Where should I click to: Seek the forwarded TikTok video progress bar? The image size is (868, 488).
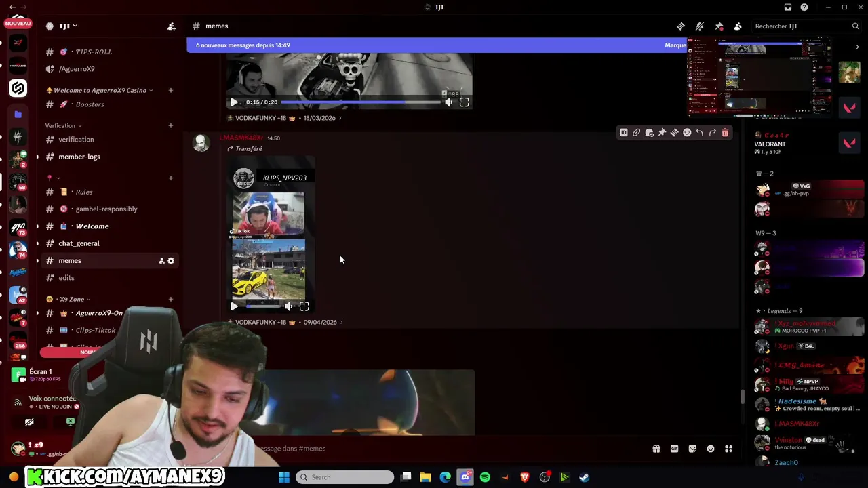tap(262, 306)
